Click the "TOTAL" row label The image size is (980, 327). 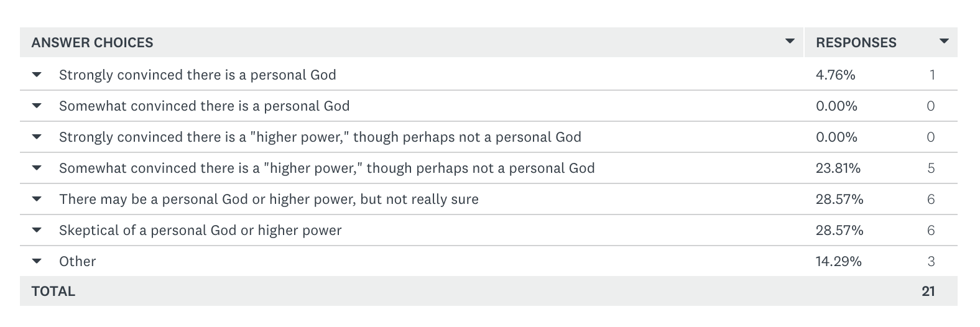pyautogui.click(x=53, y=291)
